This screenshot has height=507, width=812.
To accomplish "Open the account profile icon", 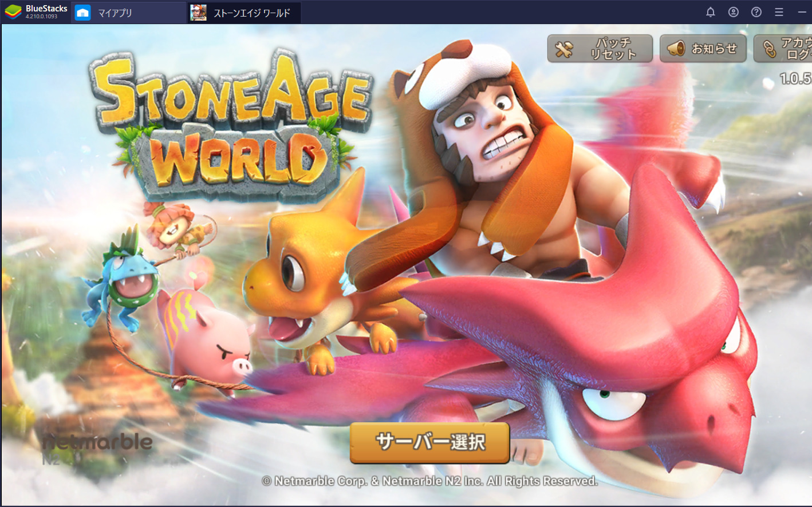I will point(734,12).
